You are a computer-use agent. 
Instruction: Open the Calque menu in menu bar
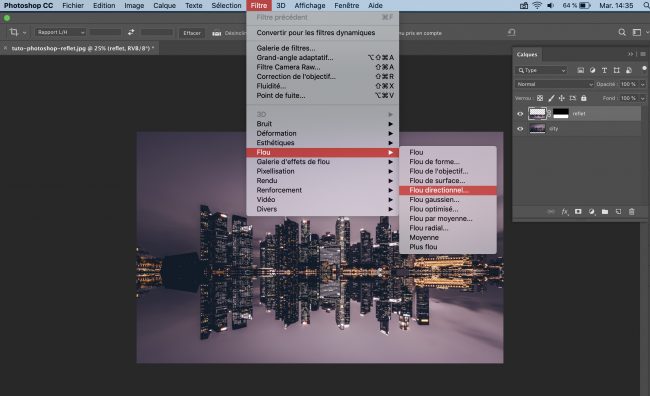[165, 5]
